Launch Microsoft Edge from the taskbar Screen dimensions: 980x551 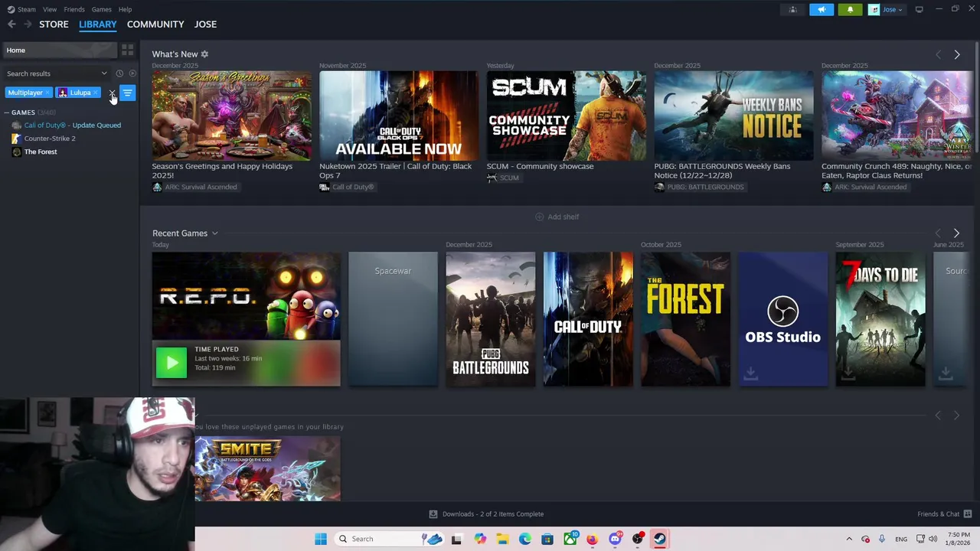(x=524, y=539)
